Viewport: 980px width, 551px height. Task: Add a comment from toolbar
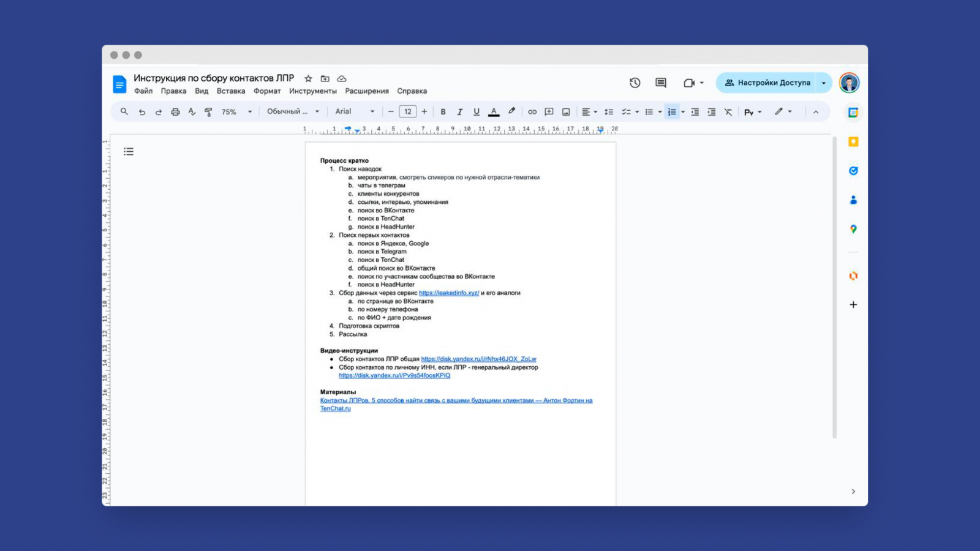549,112
